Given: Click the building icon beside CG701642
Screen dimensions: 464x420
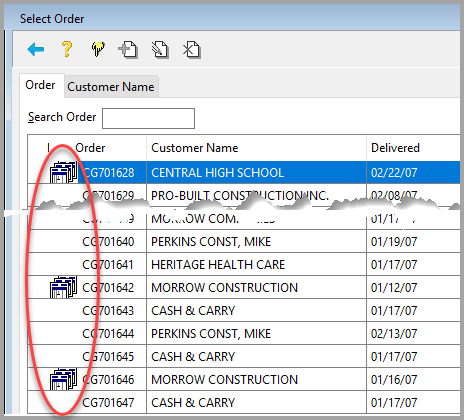Looking at the screenshot, I should click(x=63, y=287).
